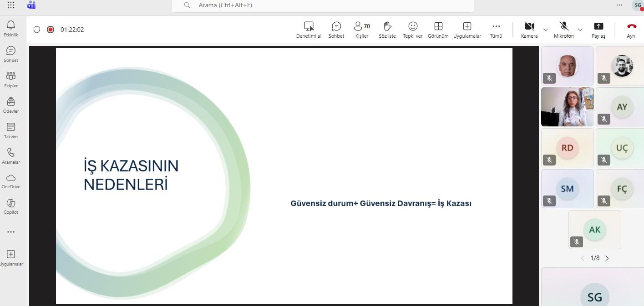Click the Arama search box

coord(322,5)
